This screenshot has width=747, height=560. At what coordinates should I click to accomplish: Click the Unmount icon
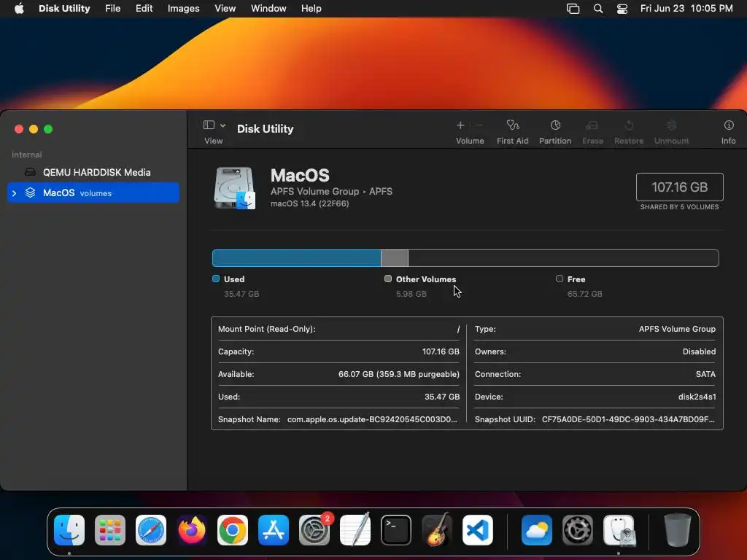(671, 125)
